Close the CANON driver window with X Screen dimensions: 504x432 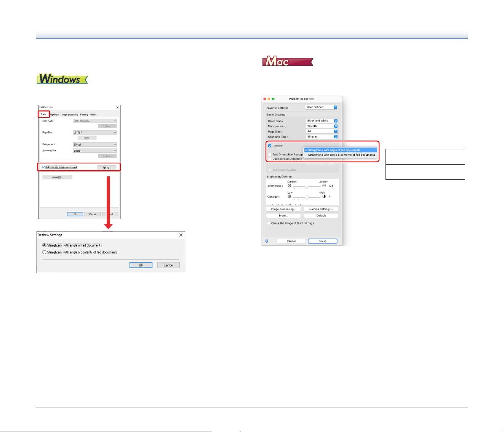pyautogui.click(x=117, y=107)
